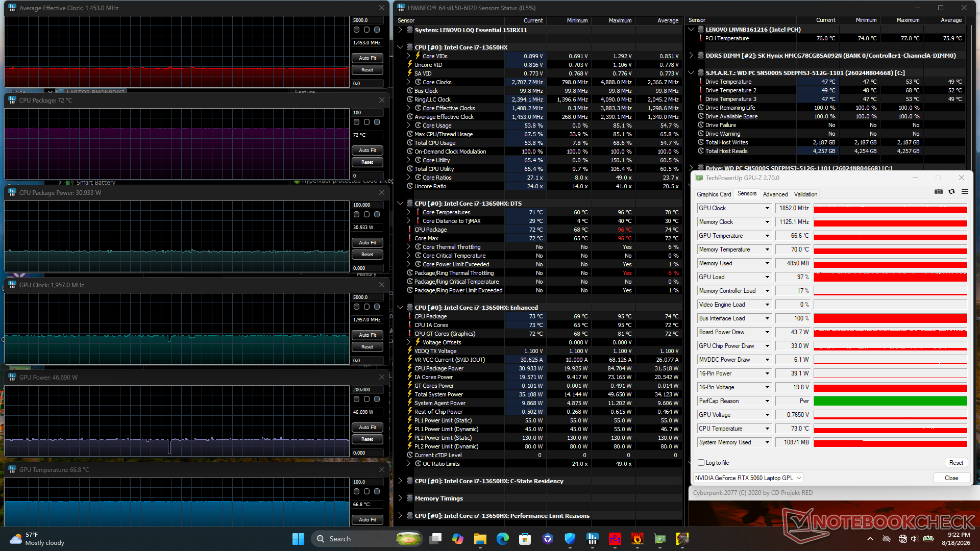
Task: Close the Average Effective Clock graph window
Action: click(382, 8)
